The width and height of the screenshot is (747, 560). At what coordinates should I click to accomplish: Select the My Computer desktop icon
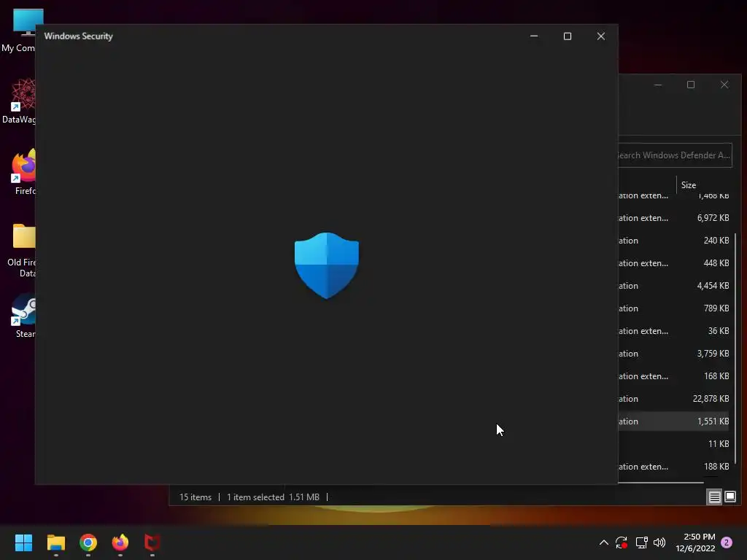pos(19,30)
